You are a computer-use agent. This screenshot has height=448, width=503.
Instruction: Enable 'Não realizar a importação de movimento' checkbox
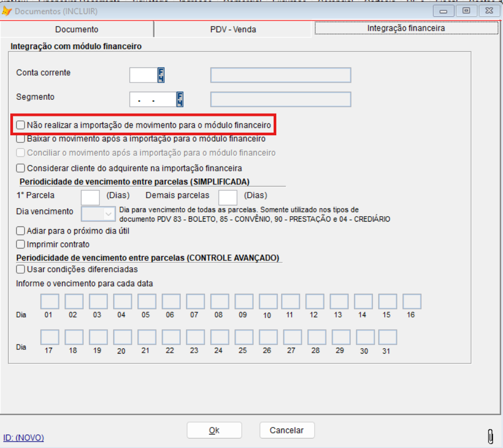coord(21,125)
